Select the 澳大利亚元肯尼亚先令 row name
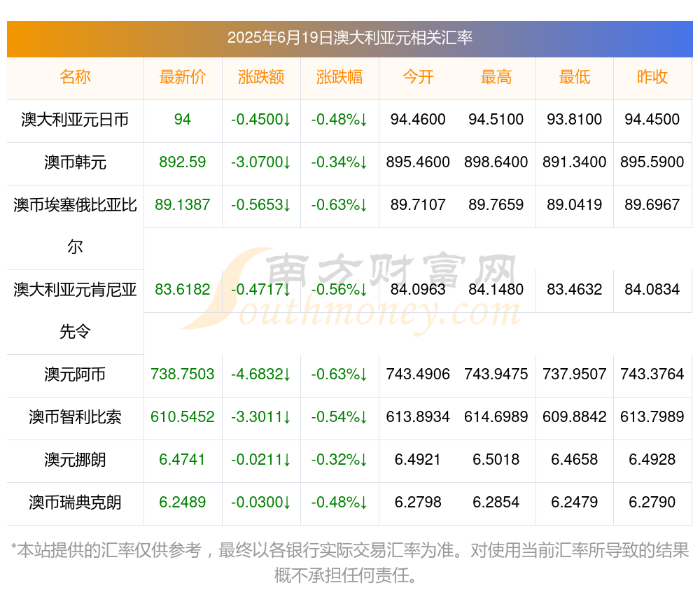The image size is (700, 597). pos(75,311)
